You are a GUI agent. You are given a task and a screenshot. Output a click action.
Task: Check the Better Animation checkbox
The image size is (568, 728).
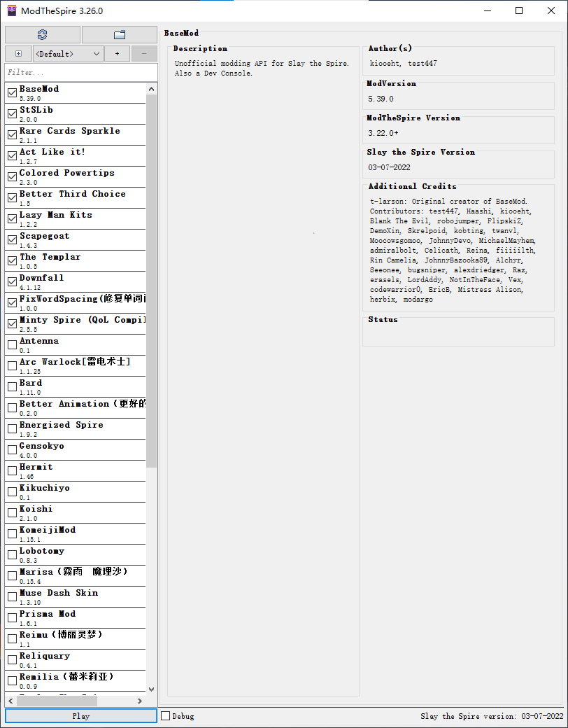point(13,408)
